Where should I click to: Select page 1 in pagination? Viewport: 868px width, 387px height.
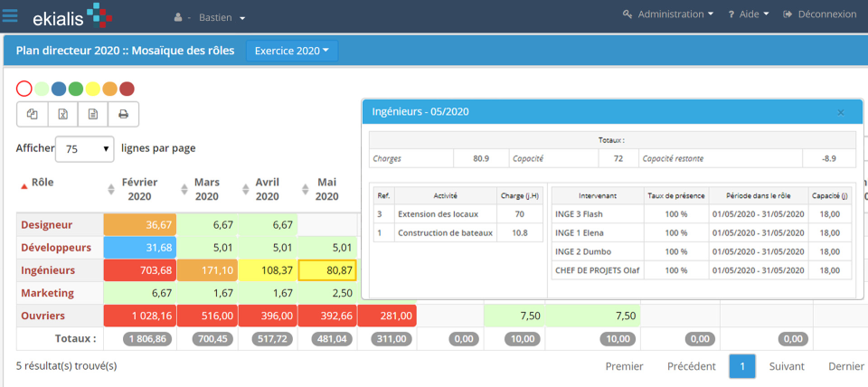(742, 366)
